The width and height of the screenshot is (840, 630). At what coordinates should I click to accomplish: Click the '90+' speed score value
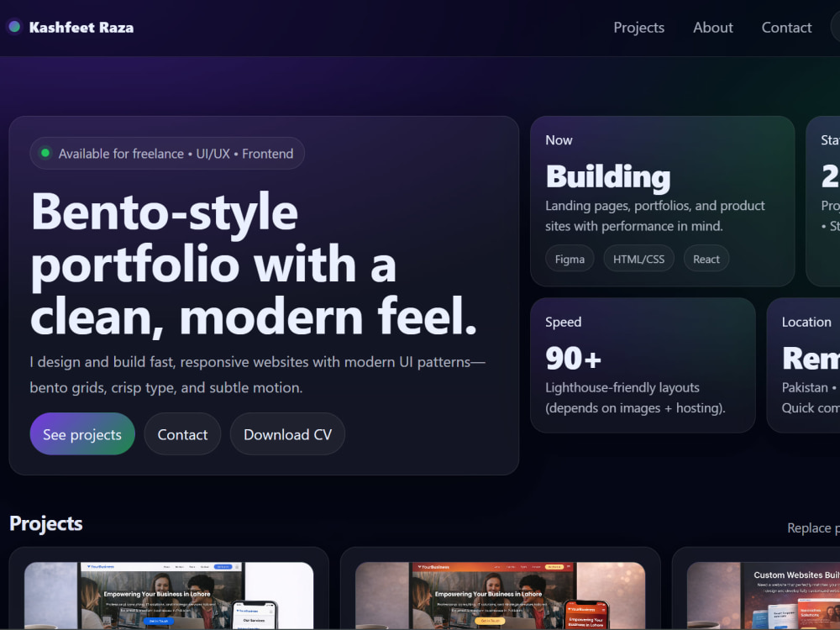click(573, 358)
